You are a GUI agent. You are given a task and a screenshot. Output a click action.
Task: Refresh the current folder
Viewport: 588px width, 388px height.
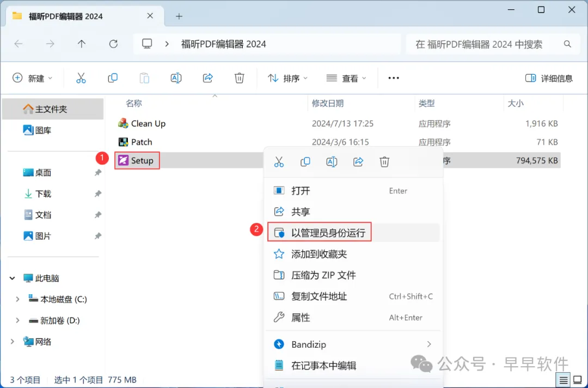point(113,44)
